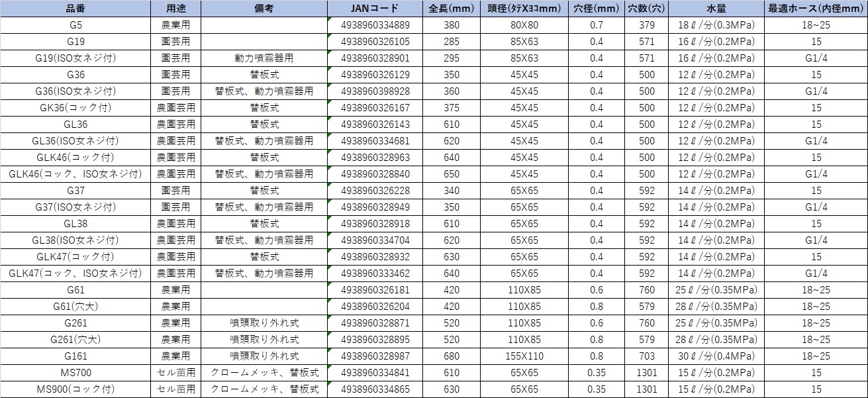This screenshot has width=868, height=398.
Task: Select the MS700 product cell
Action: coord(75,373)
